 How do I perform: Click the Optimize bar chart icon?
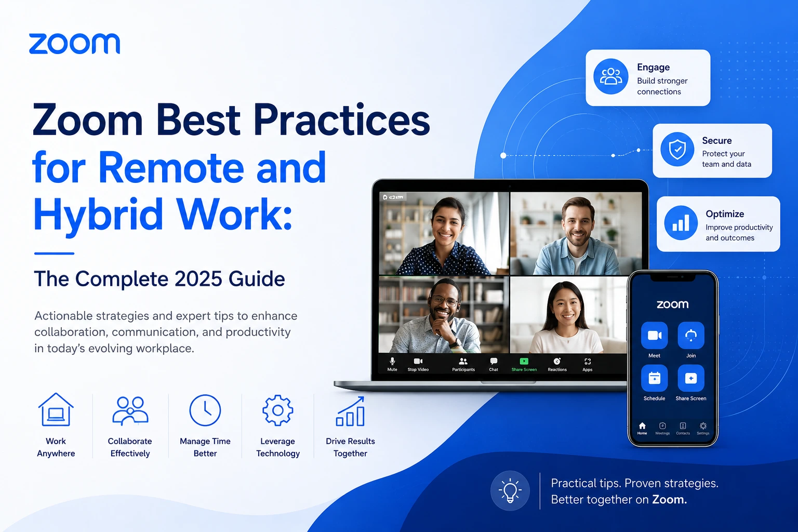click(x=681, y=223)
